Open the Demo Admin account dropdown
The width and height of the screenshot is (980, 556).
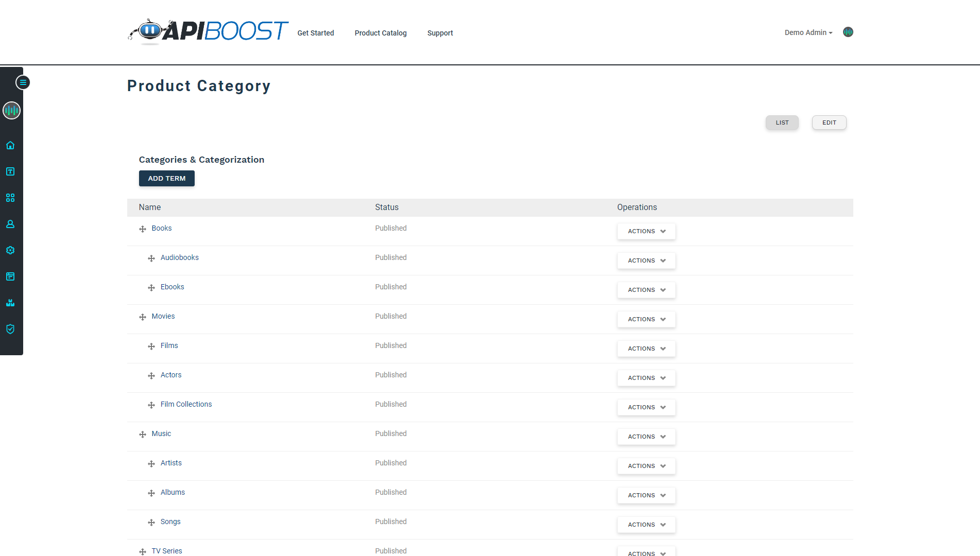click(x=808, y=32)
